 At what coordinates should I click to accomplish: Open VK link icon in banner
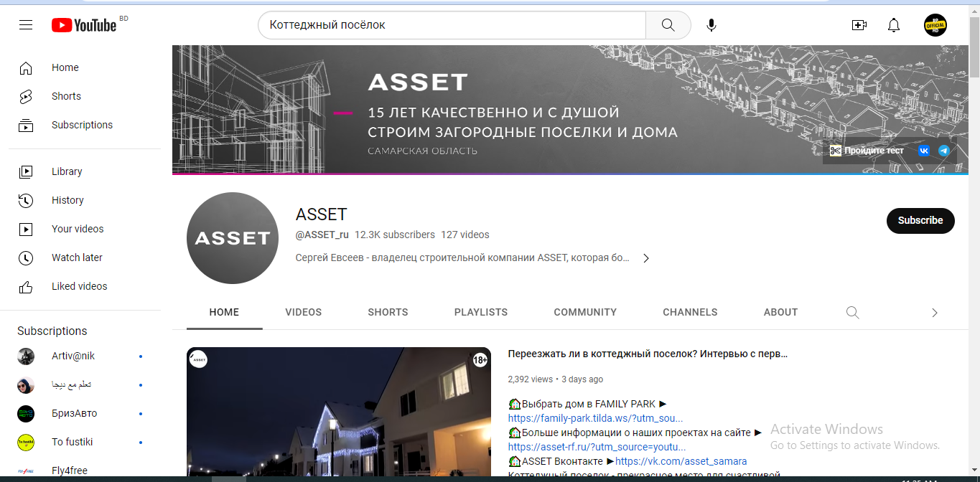pyautogui.click(x=923, y=151)
